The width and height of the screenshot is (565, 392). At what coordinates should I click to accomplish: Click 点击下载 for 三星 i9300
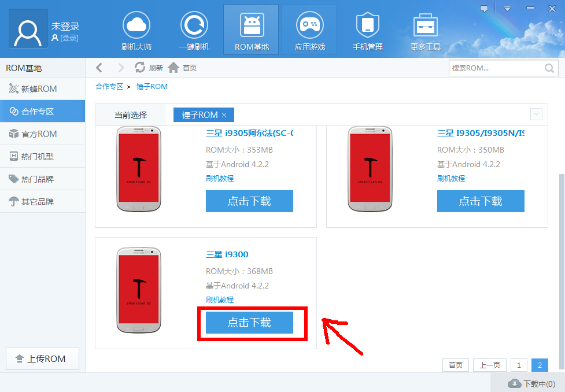pos(249,323)
